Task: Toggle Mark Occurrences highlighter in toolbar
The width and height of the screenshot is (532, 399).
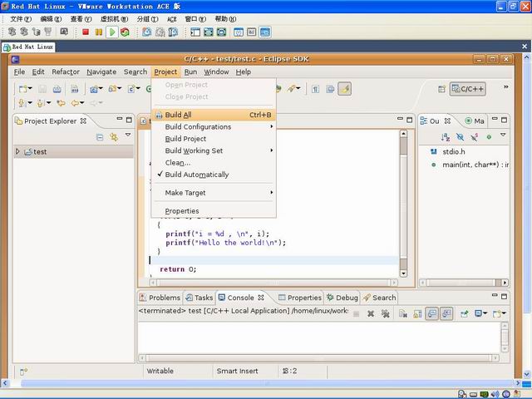Action: click(344, 89)
